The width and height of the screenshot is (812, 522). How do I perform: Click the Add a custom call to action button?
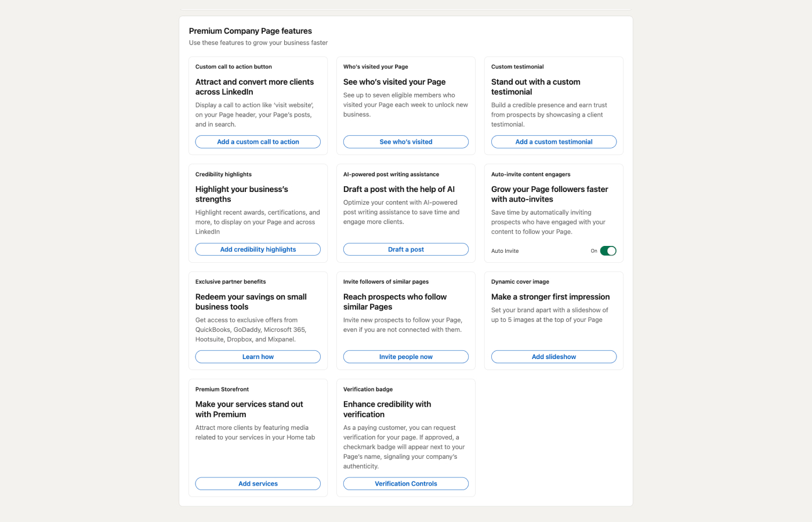pos(258,142)
